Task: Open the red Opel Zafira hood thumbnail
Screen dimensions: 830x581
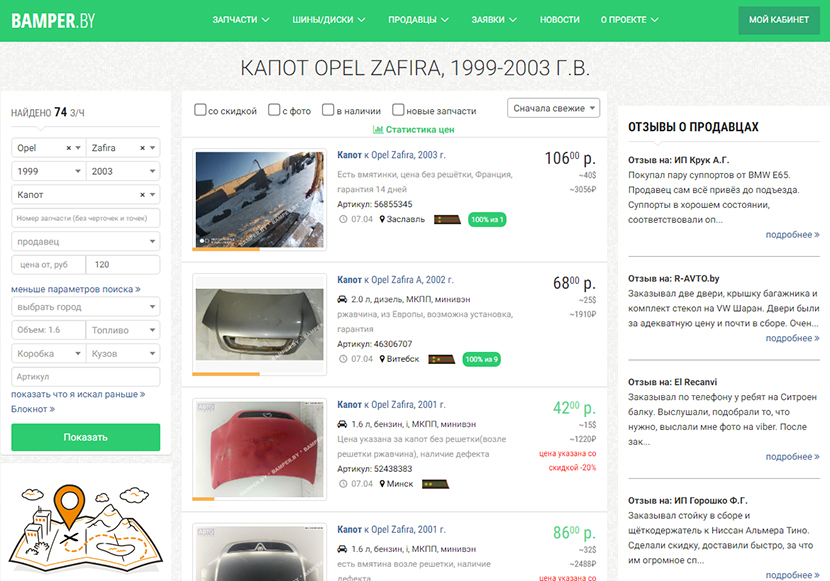Action: pos(259,447)
